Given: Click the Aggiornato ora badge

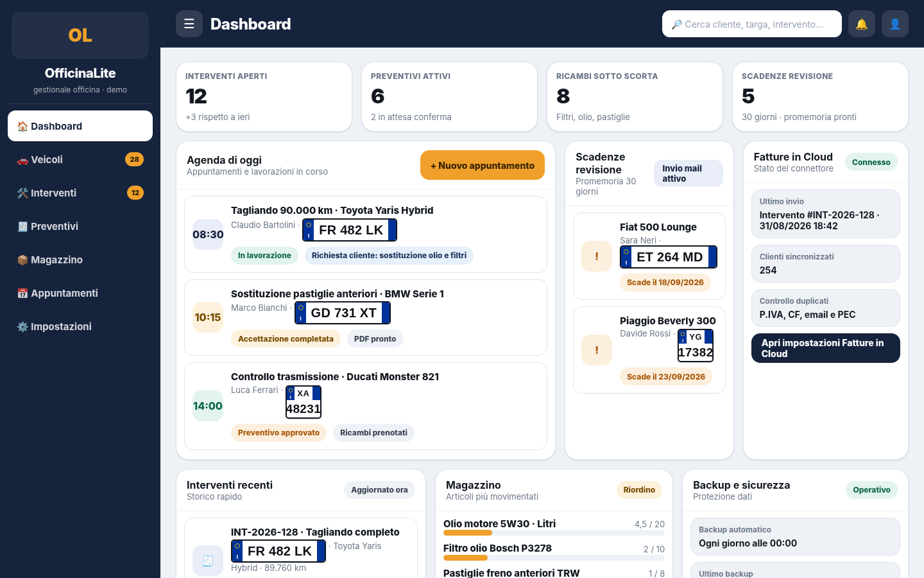Looking at the screenshot, I should click(379, 490).
